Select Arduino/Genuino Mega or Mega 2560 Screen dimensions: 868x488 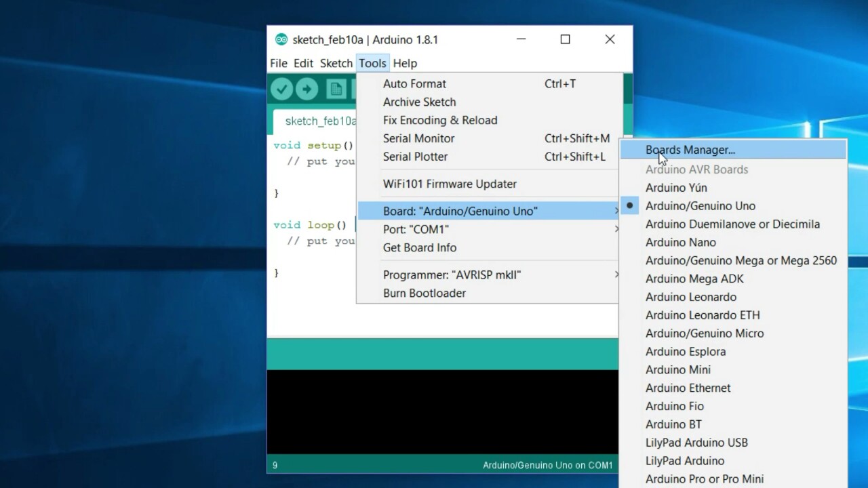[x=734, y=261]
